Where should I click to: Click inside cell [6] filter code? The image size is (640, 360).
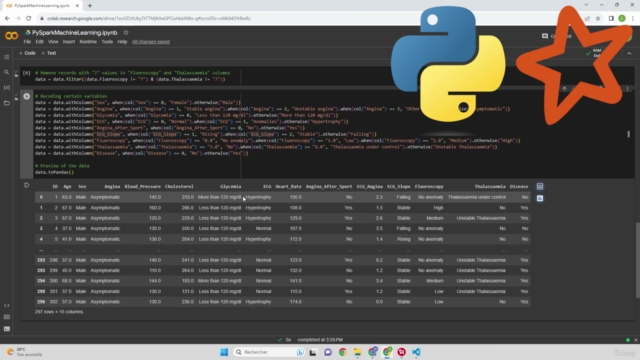[x=130, y=79]
